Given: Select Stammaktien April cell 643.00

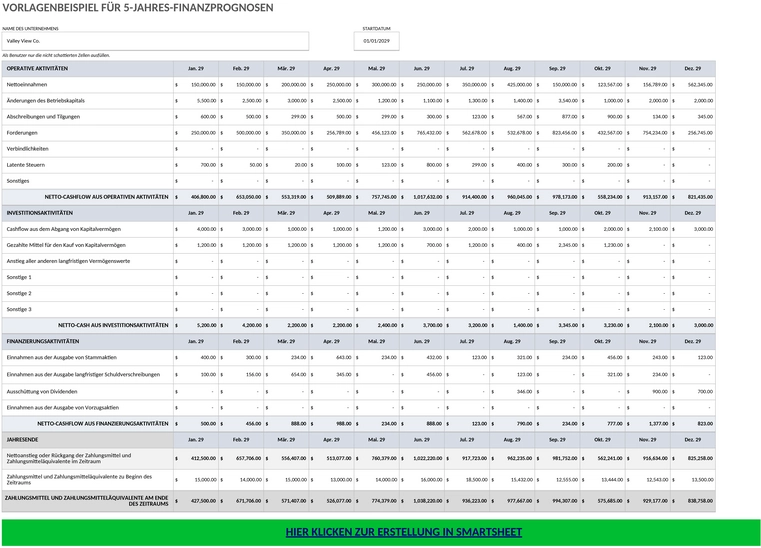Looking at the screenshot, I should 331,357.
